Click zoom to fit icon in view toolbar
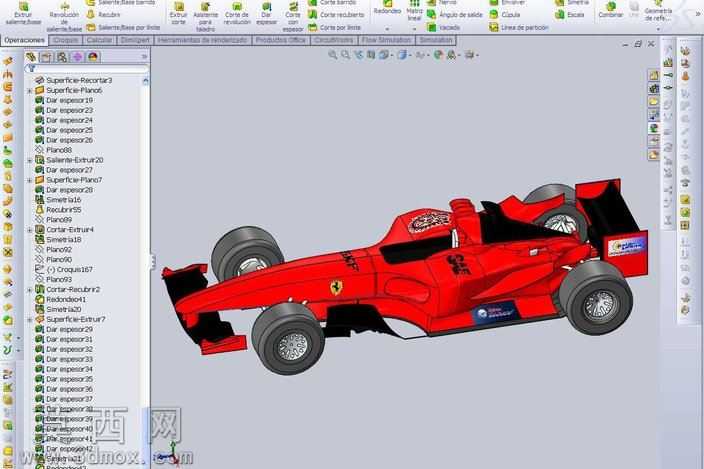 (333, 55)
